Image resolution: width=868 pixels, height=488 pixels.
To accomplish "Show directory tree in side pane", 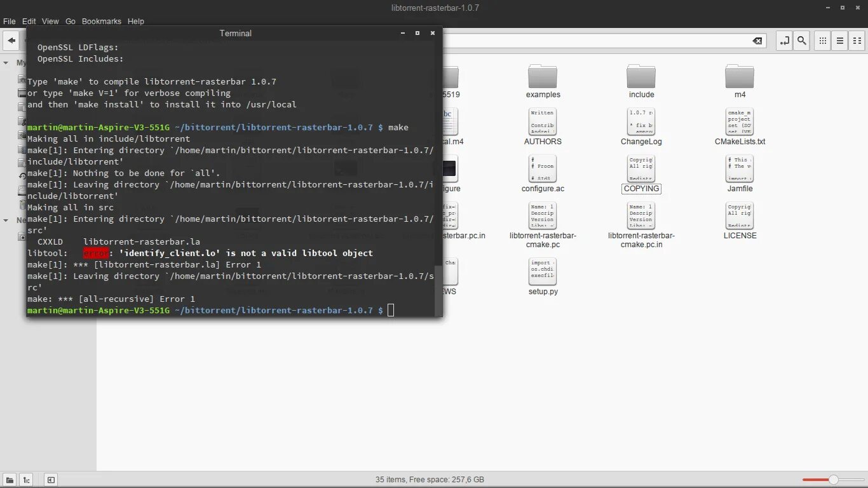I will tap(26, 480).
